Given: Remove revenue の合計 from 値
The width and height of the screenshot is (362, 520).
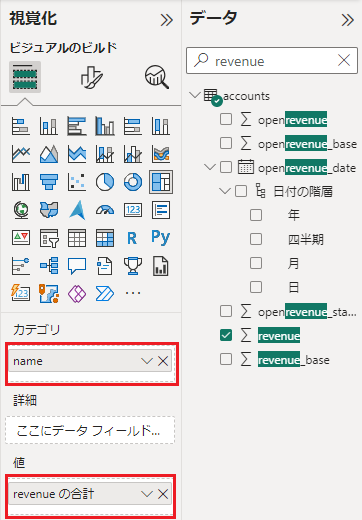Looking at the screenshot, I should (163, 494).
